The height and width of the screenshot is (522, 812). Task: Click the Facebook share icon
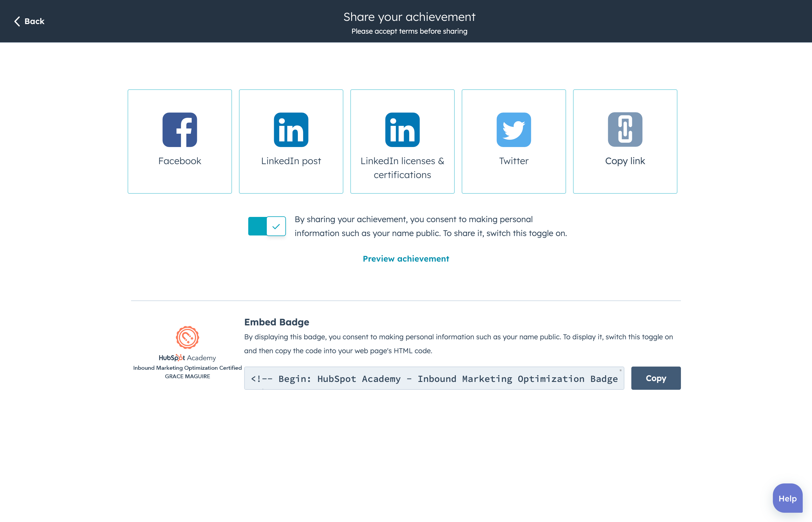[179, 129]
